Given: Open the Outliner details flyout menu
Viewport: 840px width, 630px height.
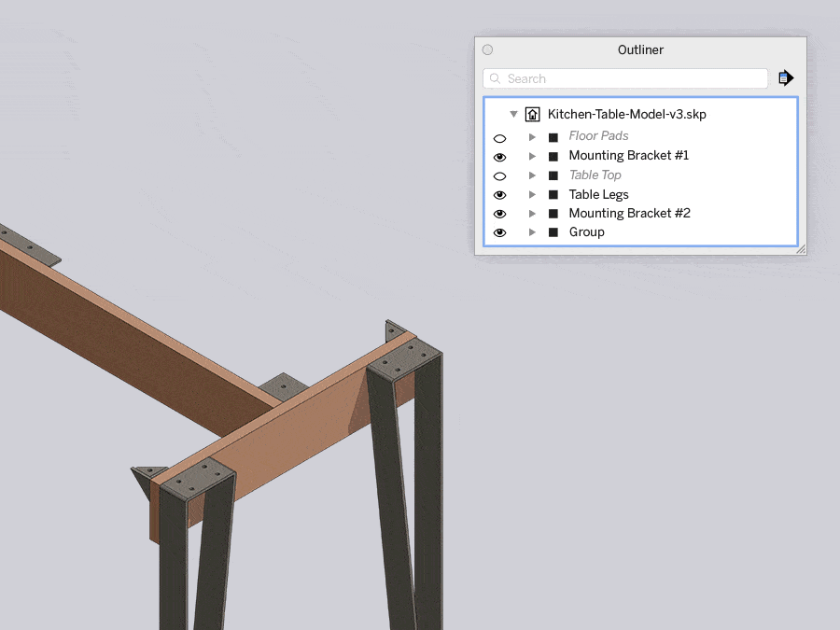Looking at the screenshot, I should (x=785, y=77).
